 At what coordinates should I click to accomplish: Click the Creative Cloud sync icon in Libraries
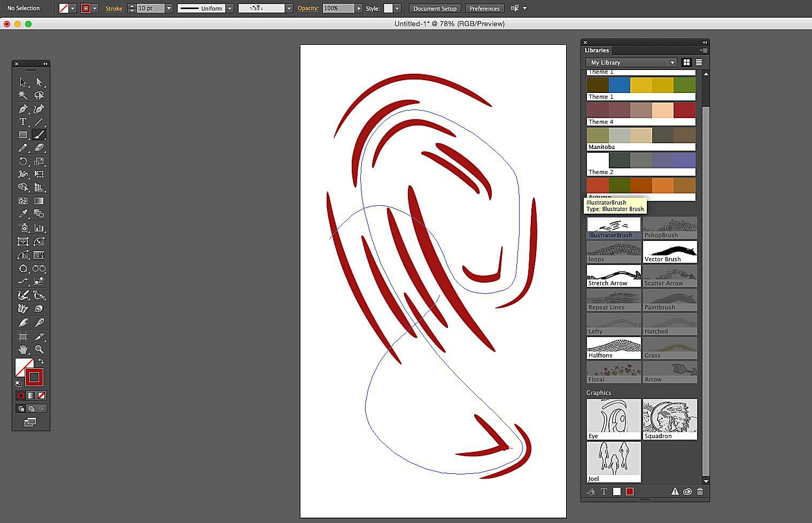point(687,491)
